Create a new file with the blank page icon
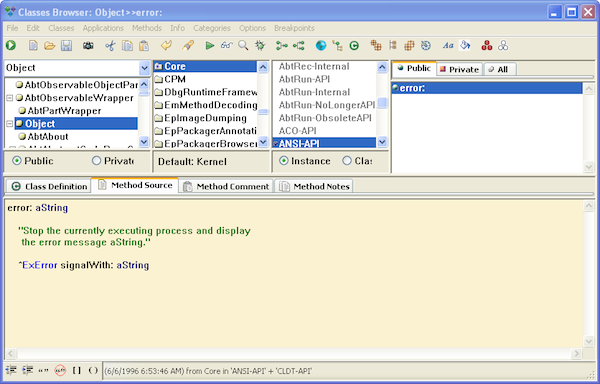The image size is (600, 384). (33, 46)
